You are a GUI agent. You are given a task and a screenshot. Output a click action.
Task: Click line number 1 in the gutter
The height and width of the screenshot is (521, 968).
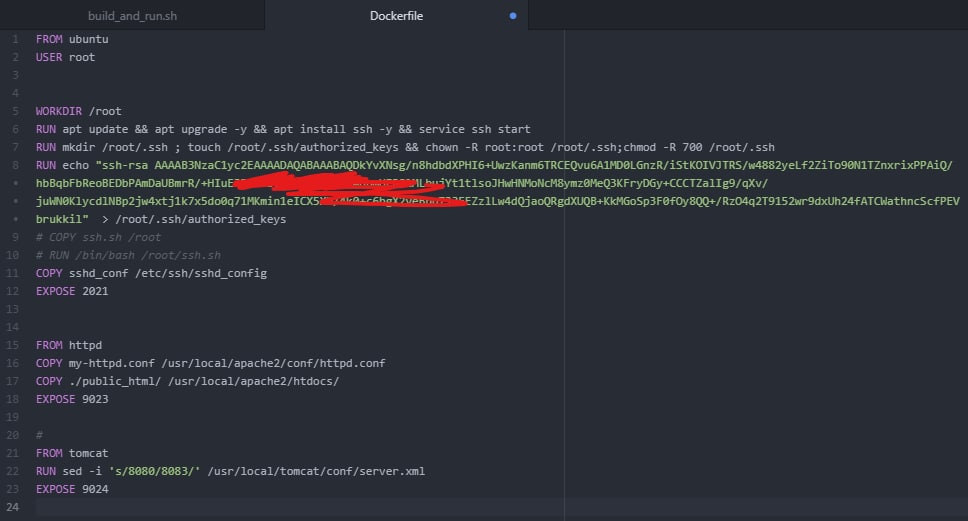15,39
